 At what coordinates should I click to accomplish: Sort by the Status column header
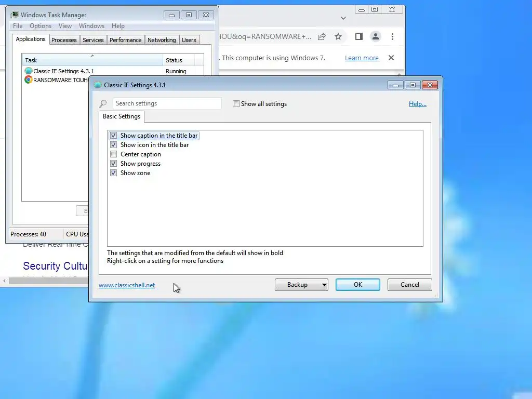tap(179, 60)
